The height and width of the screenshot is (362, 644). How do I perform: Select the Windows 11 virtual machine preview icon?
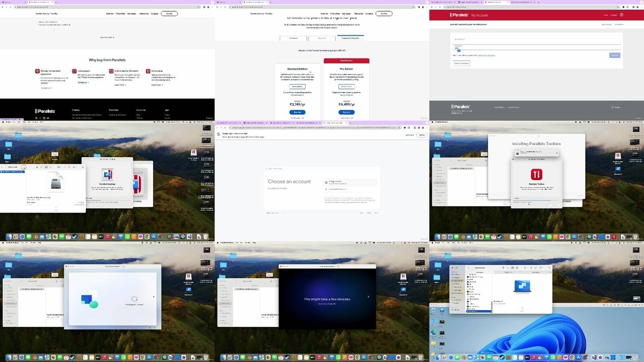pyautogui.click(x=522, y=286)
